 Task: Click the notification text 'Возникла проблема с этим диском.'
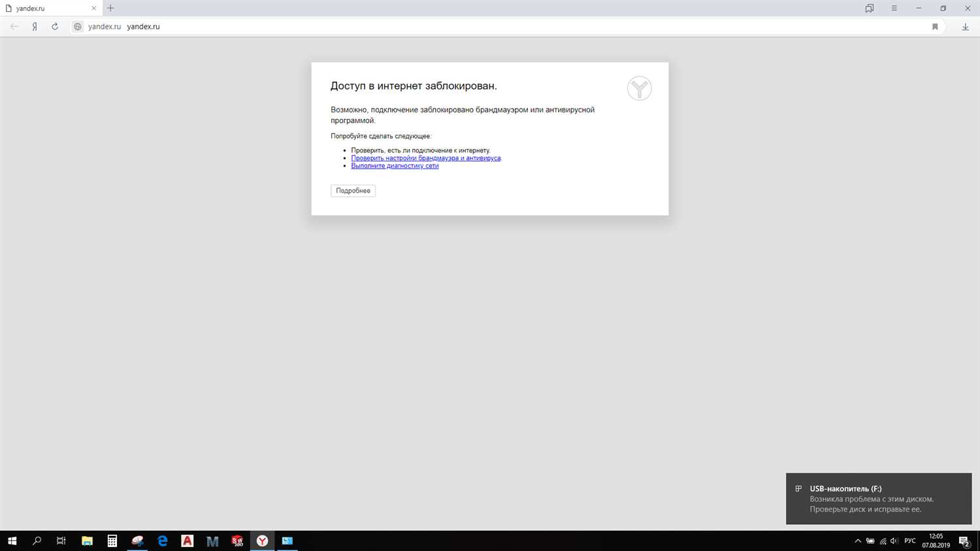[872, 499]
